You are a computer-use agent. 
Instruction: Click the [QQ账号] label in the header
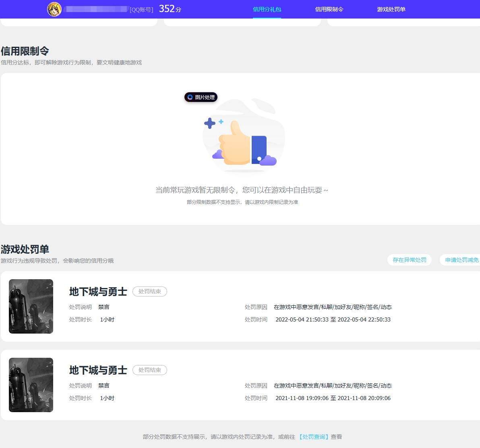(141, 10)
